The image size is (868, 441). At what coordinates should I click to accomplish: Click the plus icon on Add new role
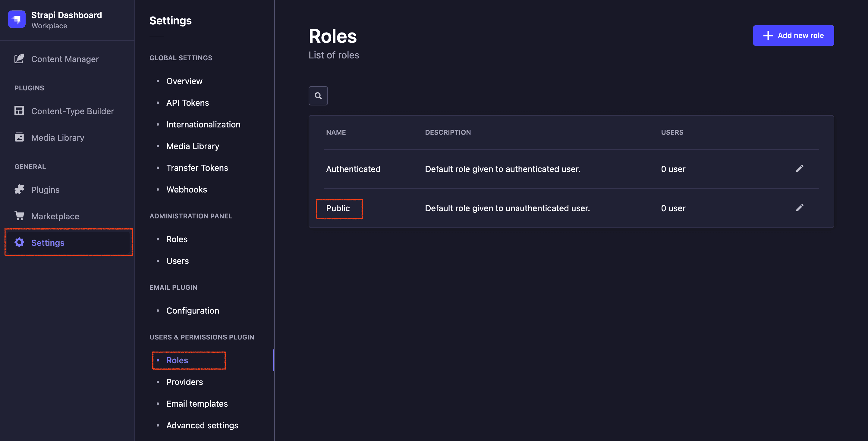768,35
